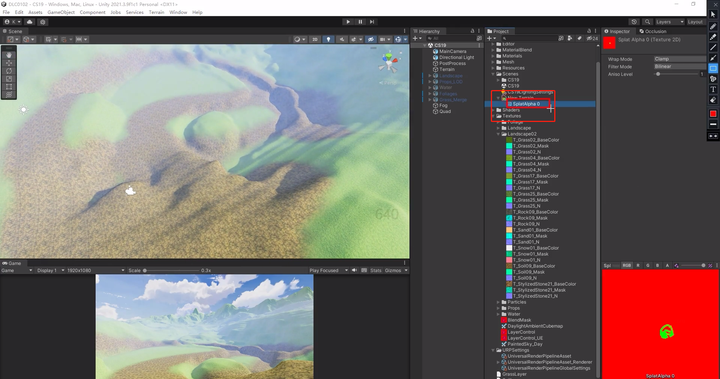Select the highlighted rectangle tool in right strip
Viewport: 720px width, 379px height.
click(713, 68)
